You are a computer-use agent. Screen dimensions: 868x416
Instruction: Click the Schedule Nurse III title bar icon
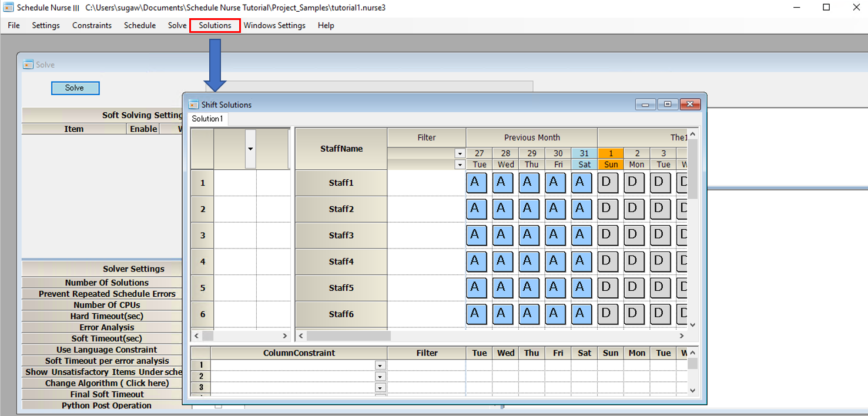(x=7, y=8)
